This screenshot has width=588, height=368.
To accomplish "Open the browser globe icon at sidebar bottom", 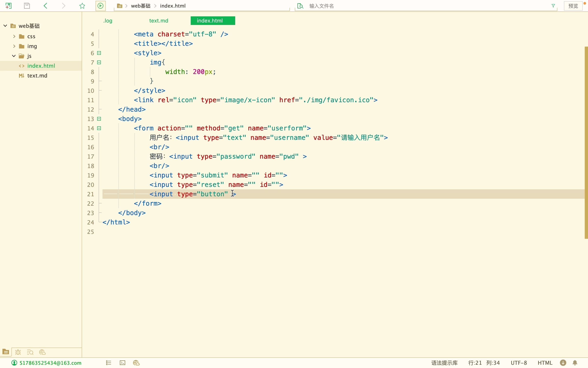I will coord(42,352).
